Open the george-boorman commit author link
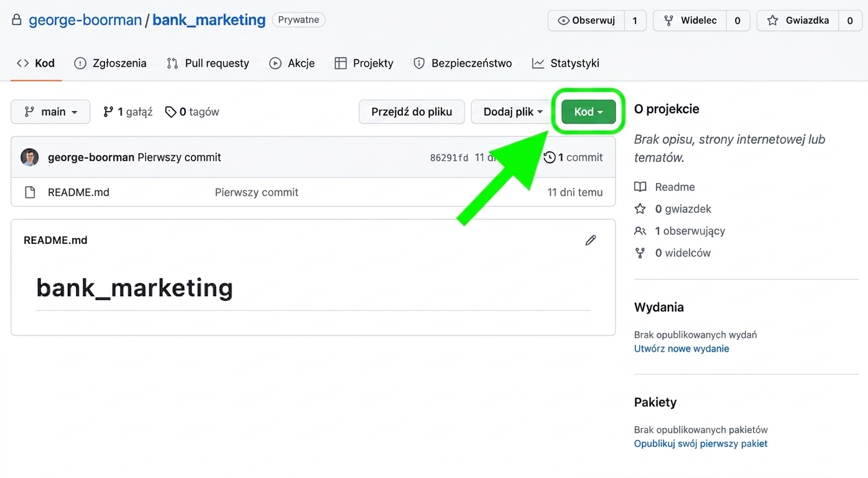This screenshot has width=868, height=478. tap(91, 157)
